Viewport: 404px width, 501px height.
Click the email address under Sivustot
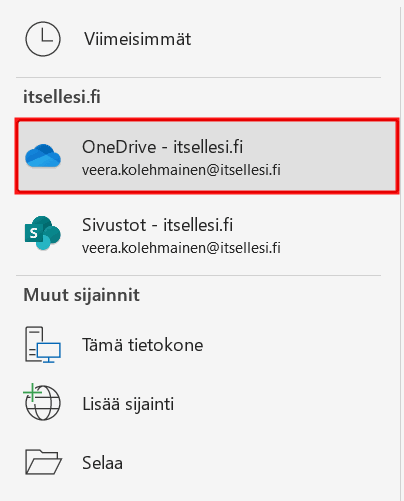181,248
